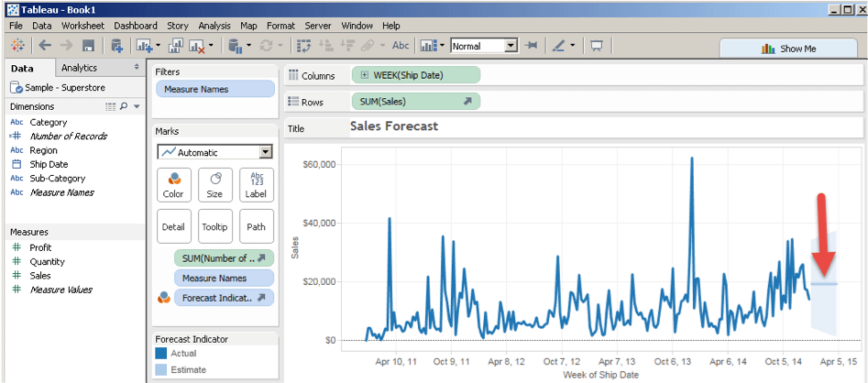
Task: Open the Analysis menu
Action: (x=214, y=26)
